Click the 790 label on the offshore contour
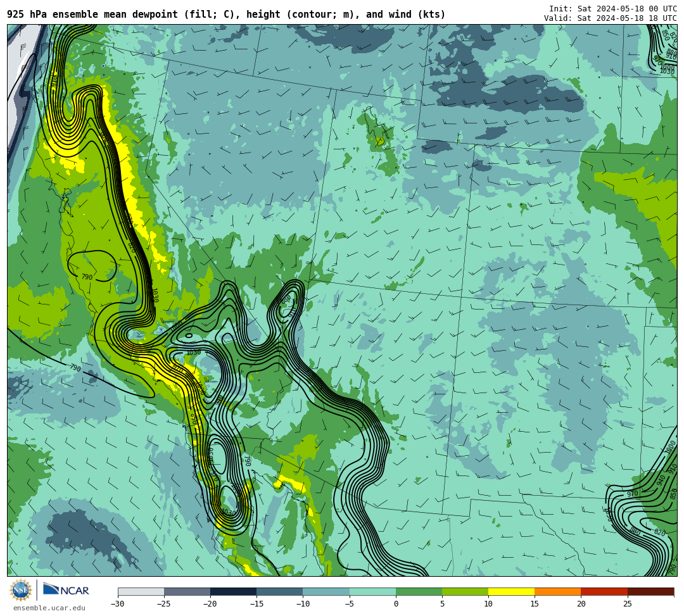This screenshot has height=616, width=684. tap(75, 368)
